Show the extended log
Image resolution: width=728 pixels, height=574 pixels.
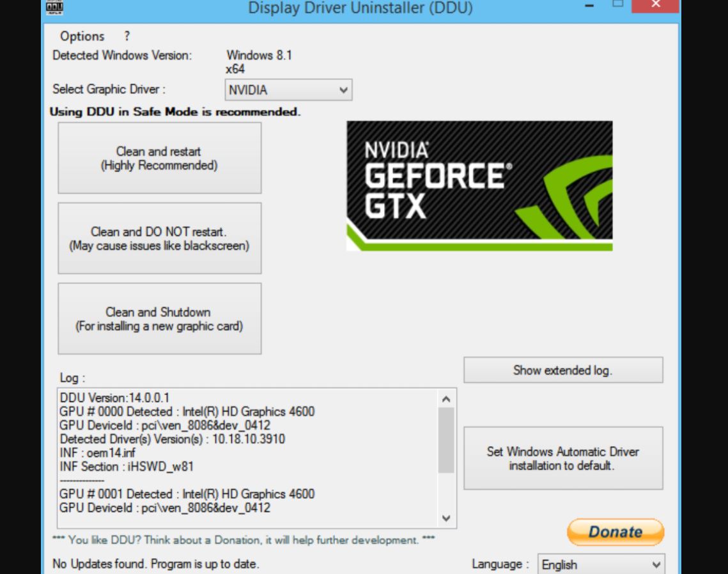[562, 370]
